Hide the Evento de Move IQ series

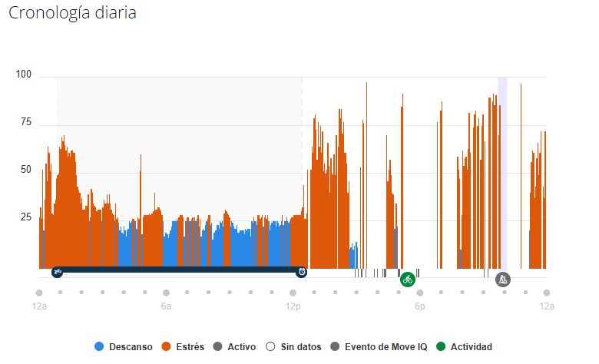pyautogui.click(x=386, y=347)
